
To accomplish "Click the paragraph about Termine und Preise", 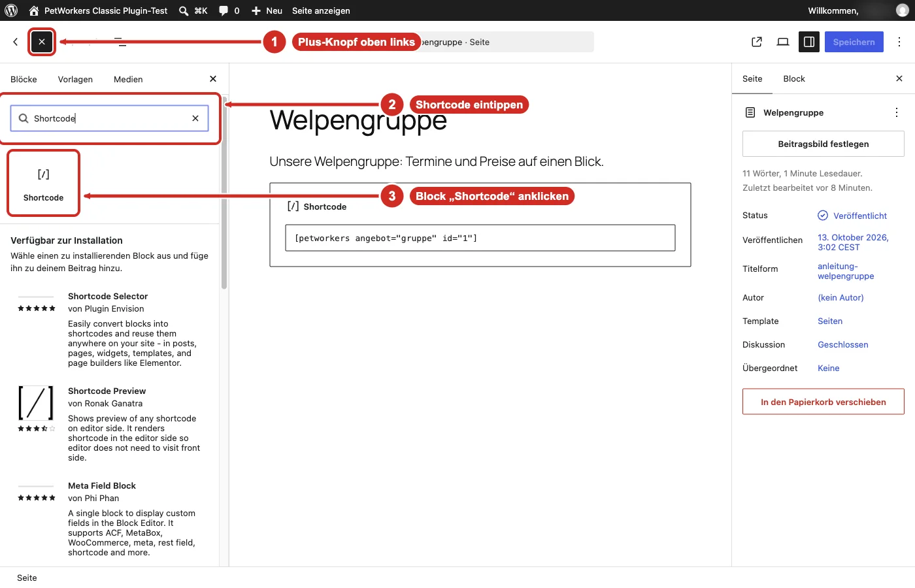I will tap(437, 161).
